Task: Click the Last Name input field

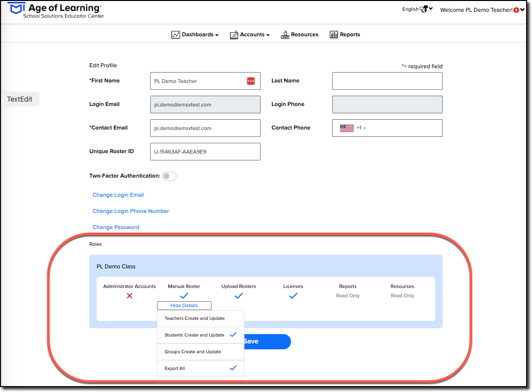Action: pyautogui.click(x=387, y=81)
